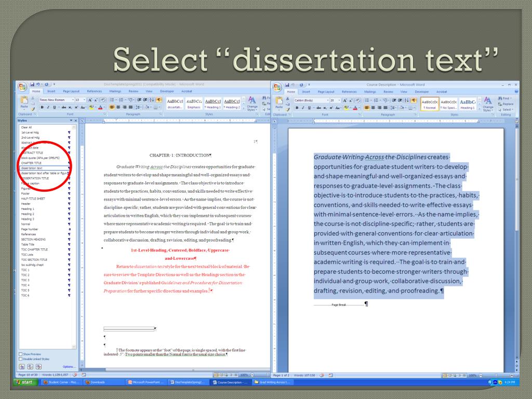Click Replace in the Course Description window

[506, 104]
